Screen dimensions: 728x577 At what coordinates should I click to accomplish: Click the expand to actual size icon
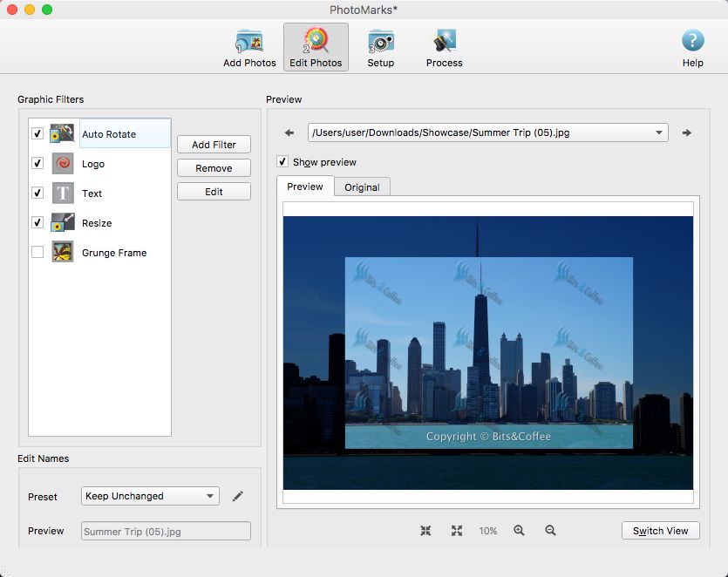point(457,531)
